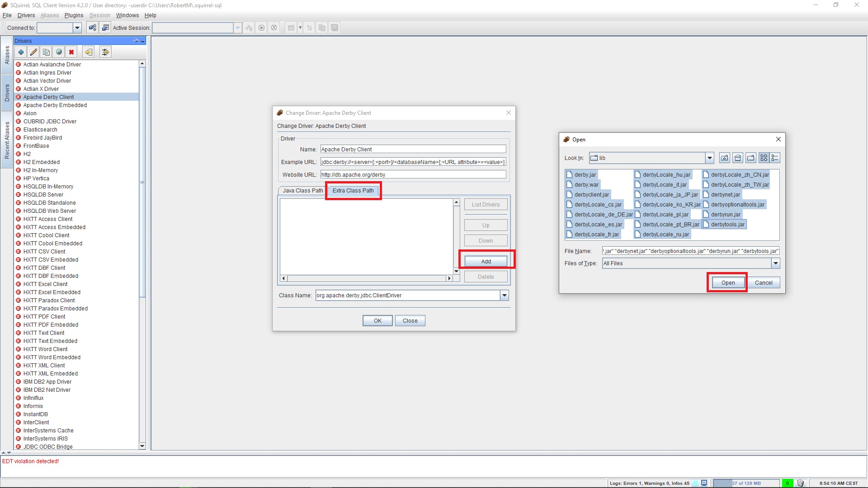Open the Plugins menu

74,15
